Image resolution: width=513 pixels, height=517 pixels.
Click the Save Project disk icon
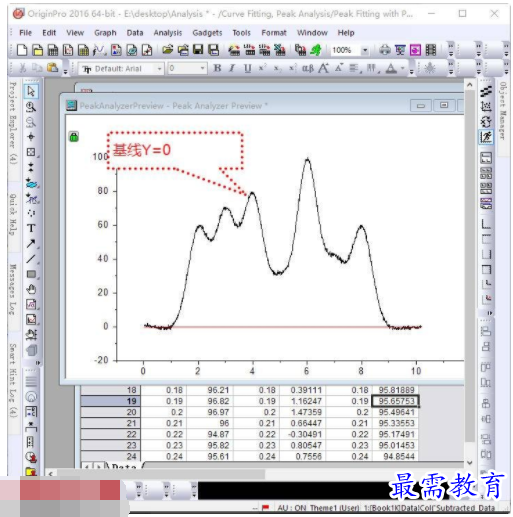point(198,50)
